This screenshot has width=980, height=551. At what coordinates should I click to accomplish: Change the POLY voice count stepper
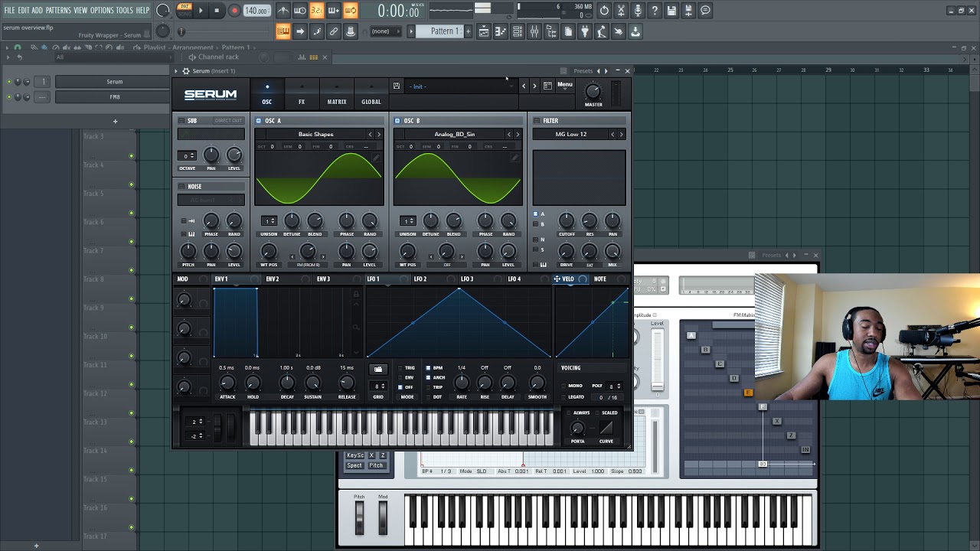615,386
